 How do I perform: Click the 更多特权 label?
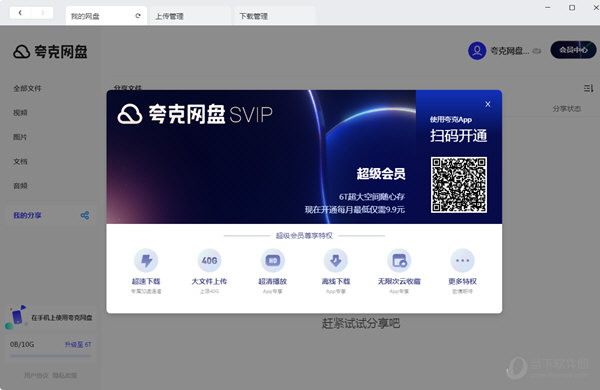click(462, 281)
